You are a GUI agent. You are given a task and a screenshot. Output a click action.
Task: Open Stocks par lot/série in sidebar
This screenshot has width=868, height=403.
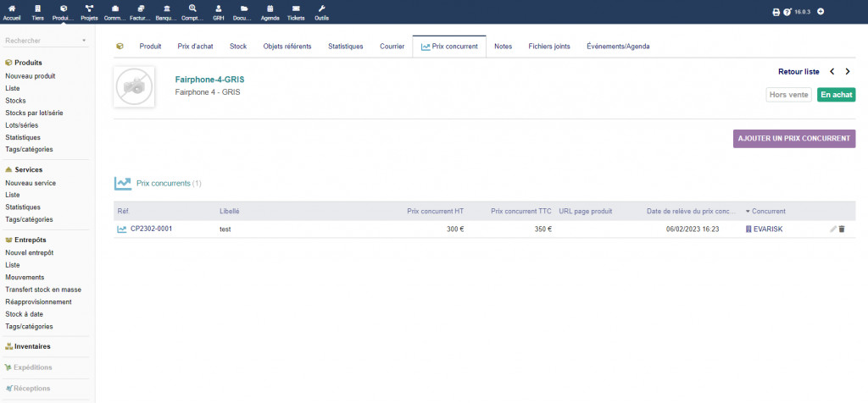pos(34,113)
